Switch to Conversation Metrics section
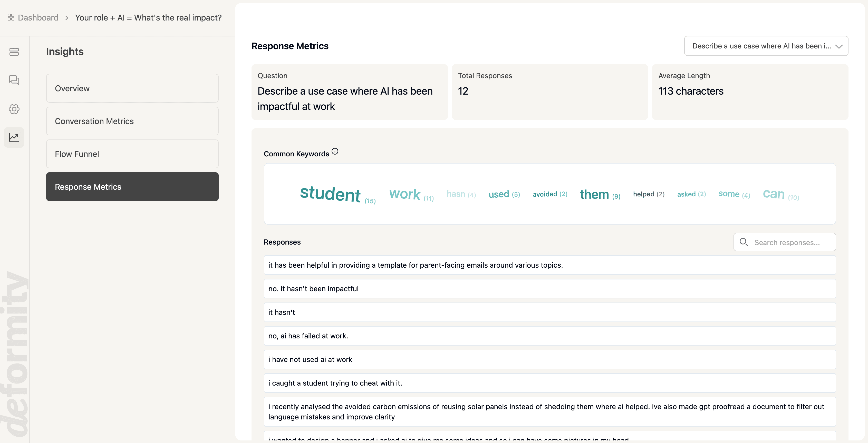 (132, 121)
